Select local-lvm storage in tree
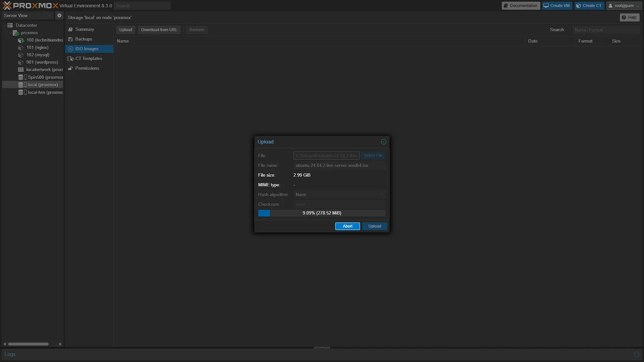This screenshot has width=644, height=362. (x=40, y=92)
